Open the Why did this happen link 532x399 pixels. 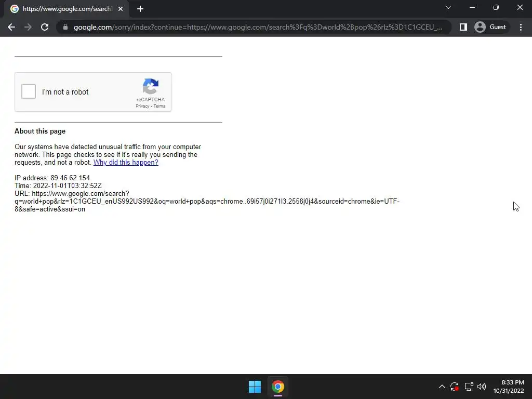click(x=126, y=163)
